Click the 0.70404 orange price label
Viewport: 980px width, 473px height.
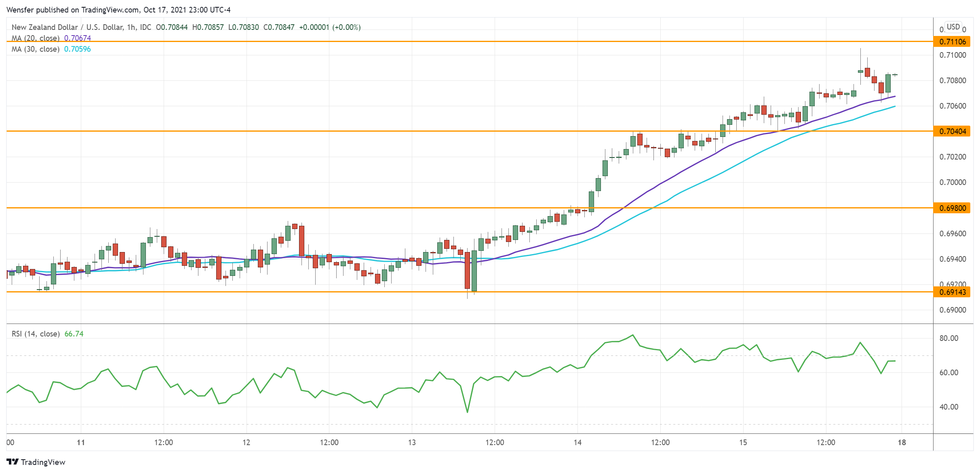[x=952, y=131]
